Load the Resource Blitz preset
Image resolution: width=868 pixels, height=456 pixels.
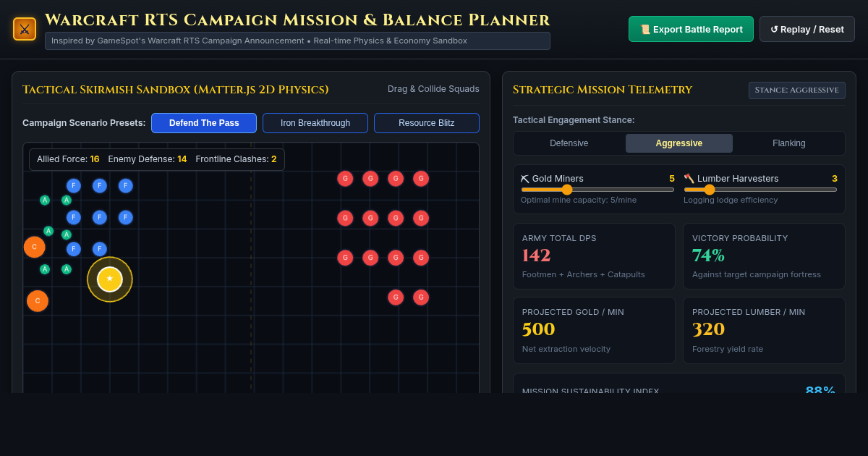pyautogui.click(x=427, y=123)
